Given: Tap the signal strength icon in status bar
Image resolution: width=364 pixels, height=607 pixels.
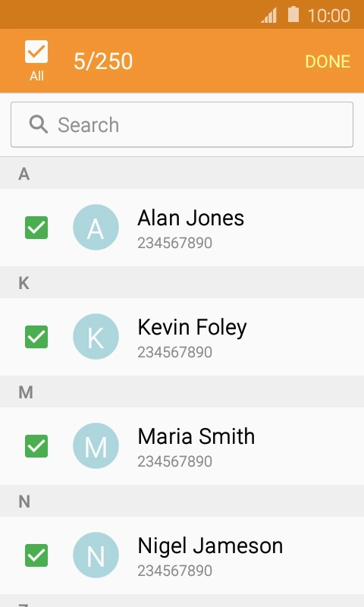Looking at the screenshot, I should [269, 16].
